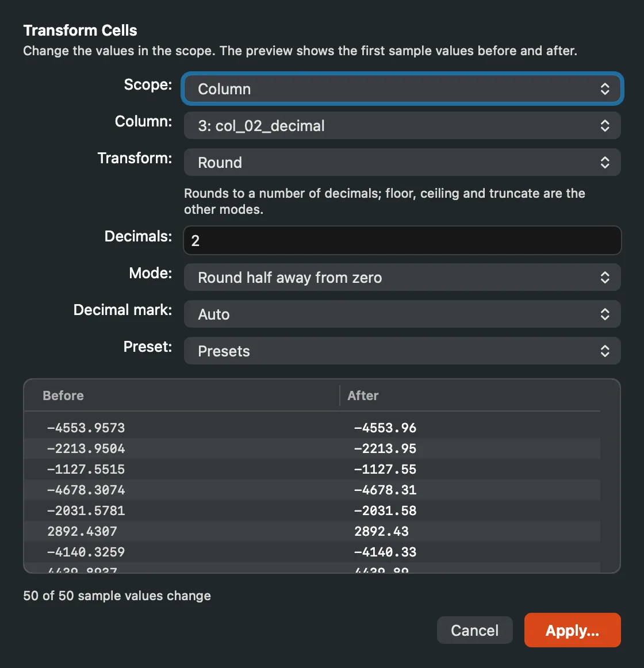
Task: Select before value -2031.5781
Action: (86, 510)
